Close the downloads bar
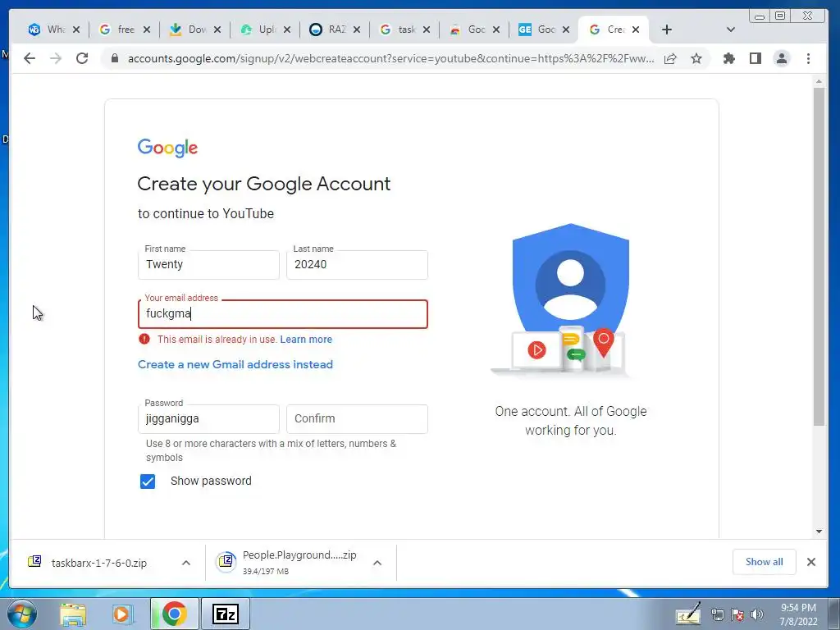This screenshot has width=840, height=630. click(x=811, y=561)
